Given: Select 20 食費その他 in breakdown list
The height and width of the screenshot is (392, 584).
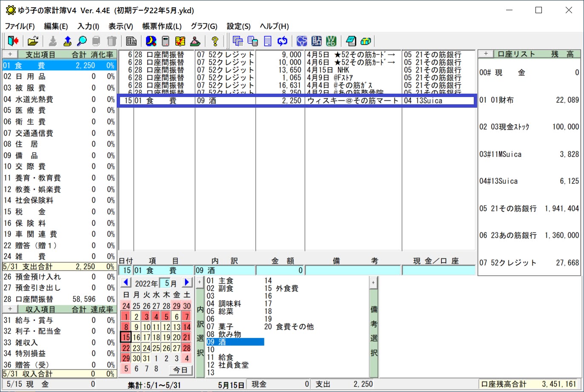Looking at the screenshot, I should pos(289,327).
